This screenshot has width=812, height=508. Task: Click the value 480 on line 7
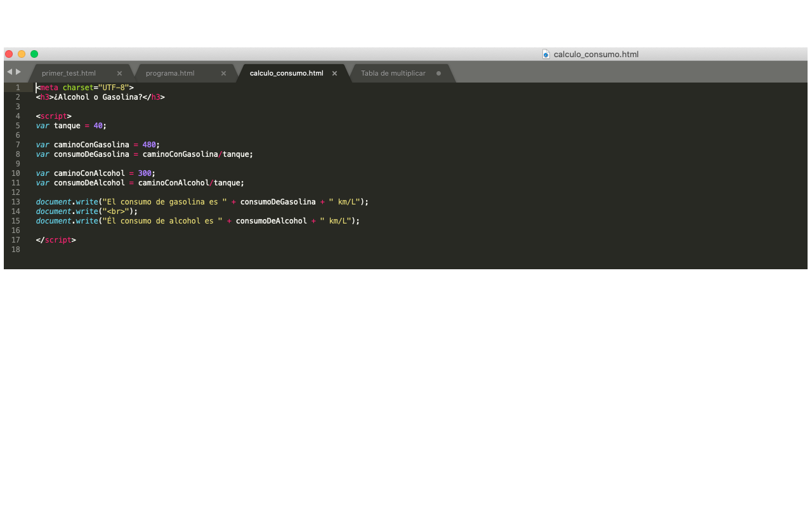pyautogui.click(x=149, y=145)
